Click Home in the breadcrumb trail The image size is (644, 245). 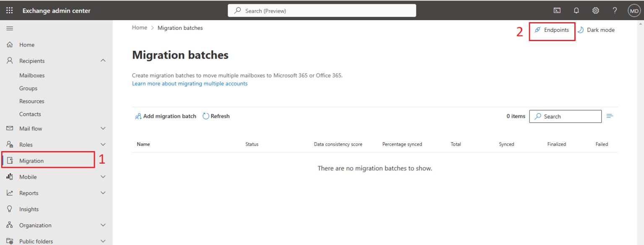coord(140,27)
